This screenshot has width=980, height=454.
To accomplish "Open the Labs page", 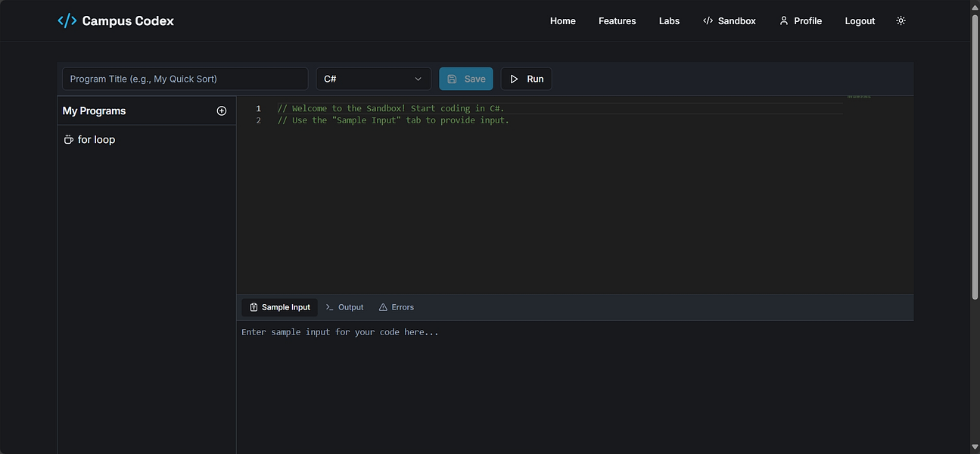I will pos(669,20).
